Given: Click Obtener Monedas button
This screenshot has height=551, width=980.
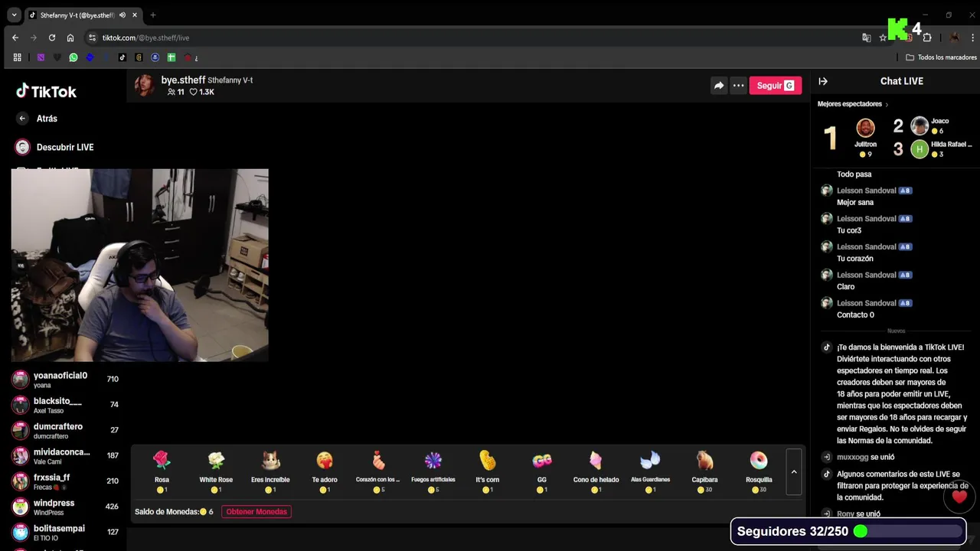Looking at the screenshot, I should [x=256, y=512].
